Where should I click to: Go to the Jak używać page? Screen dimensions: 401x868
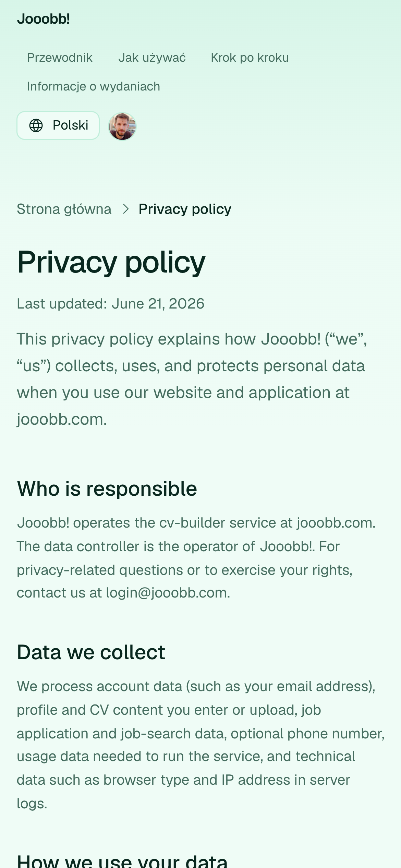tap(152, 58)
